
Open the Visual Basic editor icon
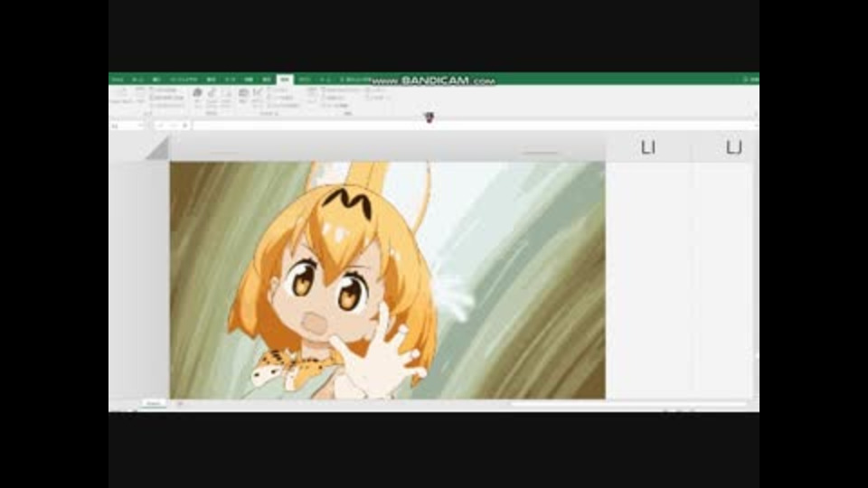click(x=120, y=95)
